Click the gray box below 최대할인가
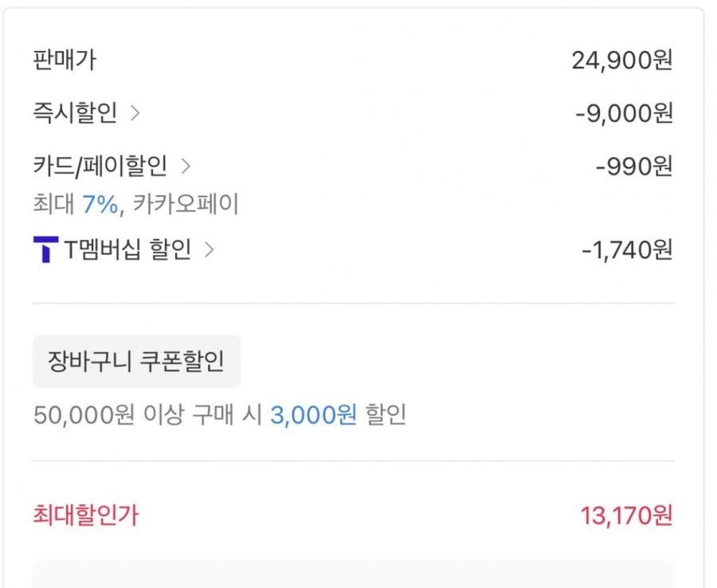The width and height of the screenshot is (717, 588). point(353,575)
